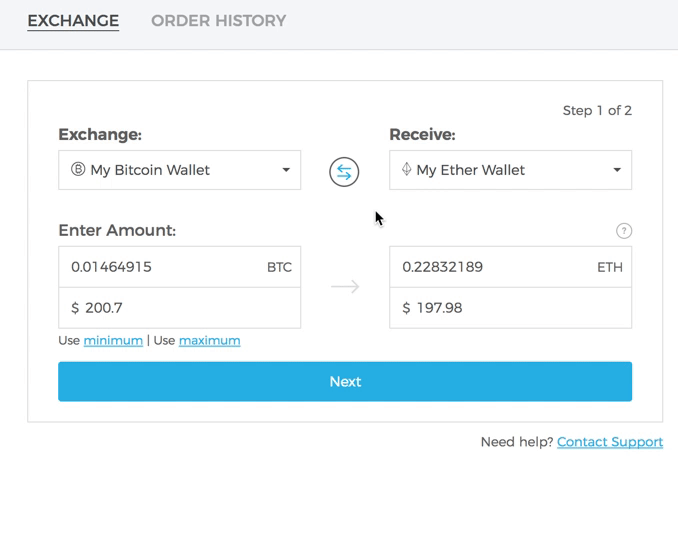Viewport: 678px width, 556px height.
Task: Click the Ethereum diamond icon in Receive selector
Action: [406, 170]
